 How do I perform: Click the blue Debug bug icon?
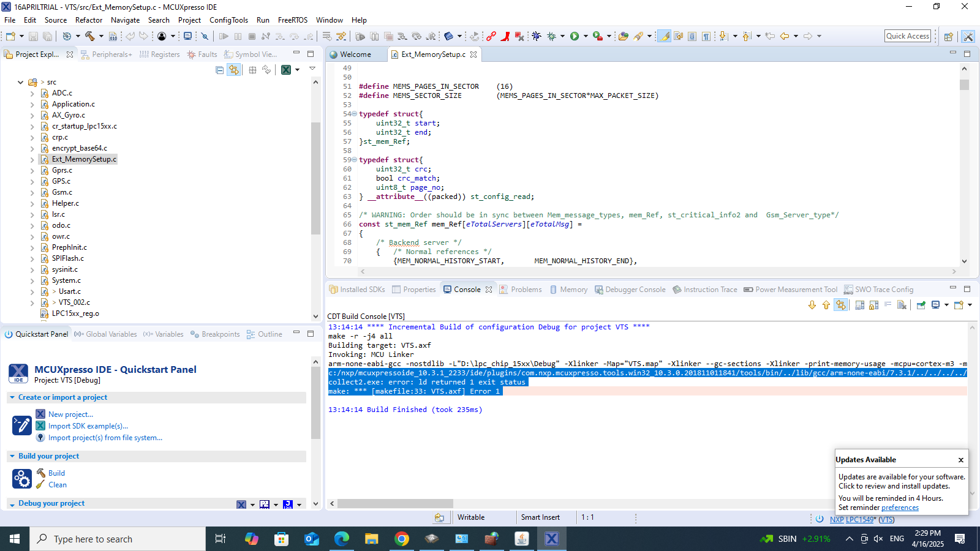coord(537,36)
